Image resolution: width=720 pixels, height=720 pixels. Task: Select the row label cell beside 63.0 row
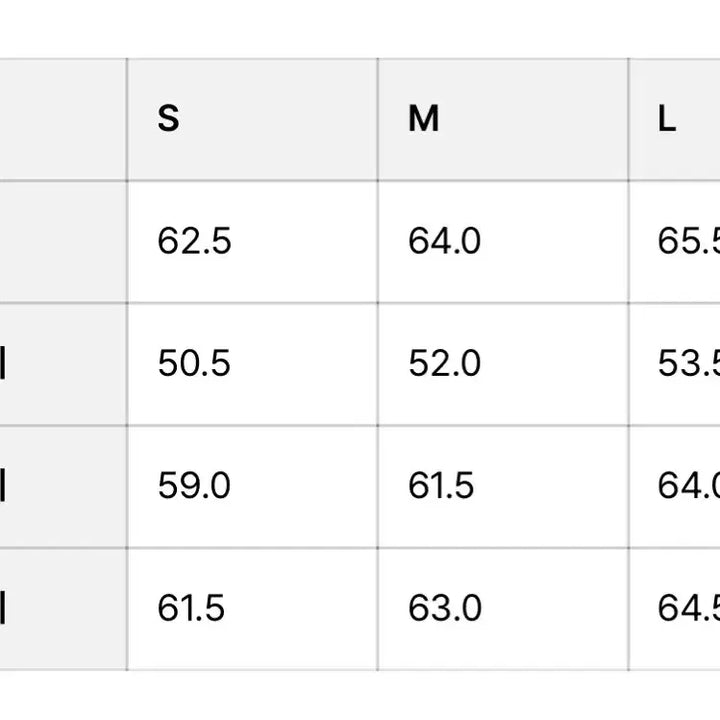tap(62, 608)
